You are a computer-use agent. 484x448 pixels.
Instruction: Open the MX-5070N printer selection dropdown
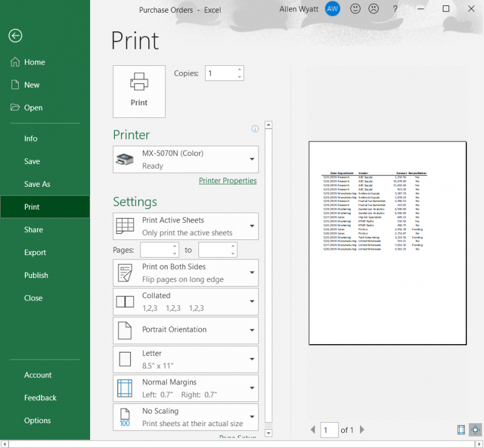[186, 159]
